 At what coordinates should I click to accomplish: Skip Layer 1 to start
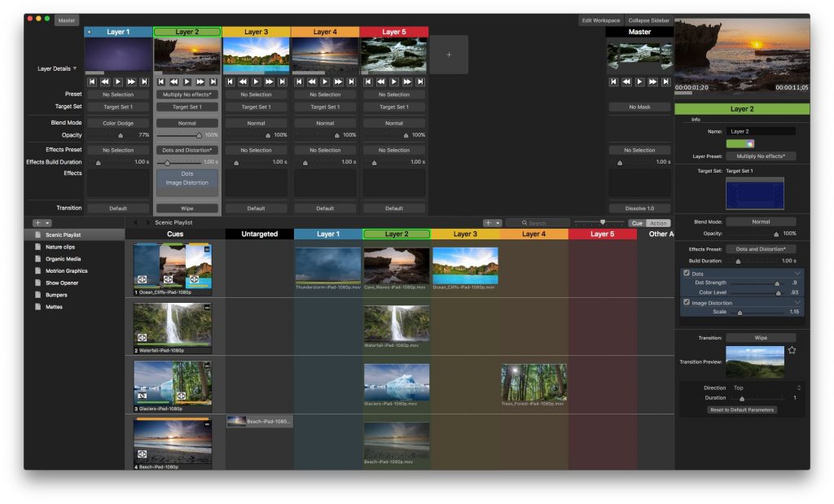coord(92,82)
